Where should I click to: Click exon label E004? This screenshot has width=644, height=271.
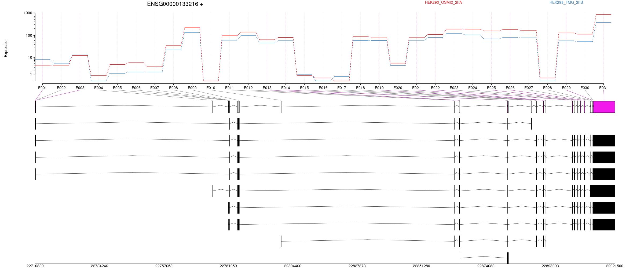(98, 88)
